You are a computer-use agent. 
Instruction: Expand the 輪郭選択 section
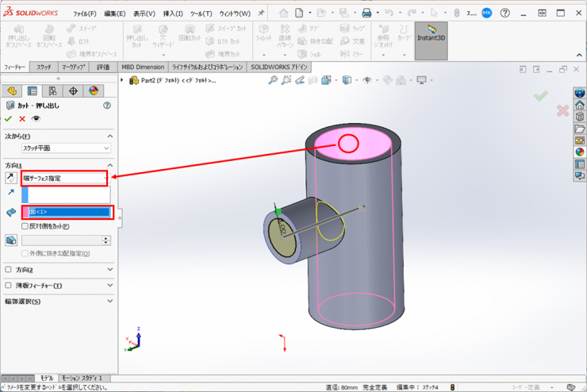[109, 302]
